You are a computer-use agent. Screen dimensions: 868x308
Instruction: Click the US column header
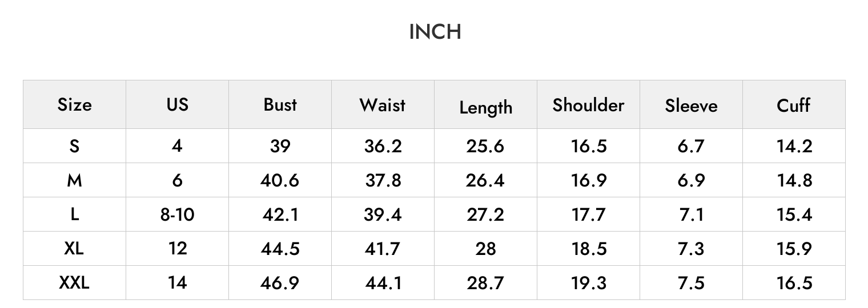click(177, 104)
